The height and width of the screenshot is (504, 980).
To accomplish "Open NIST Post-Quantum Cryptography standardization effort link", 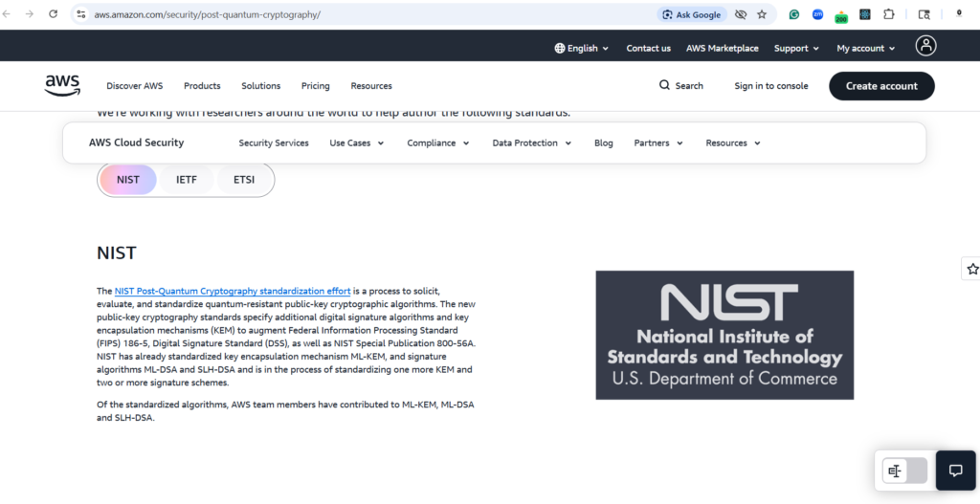I will pos(233,290).
